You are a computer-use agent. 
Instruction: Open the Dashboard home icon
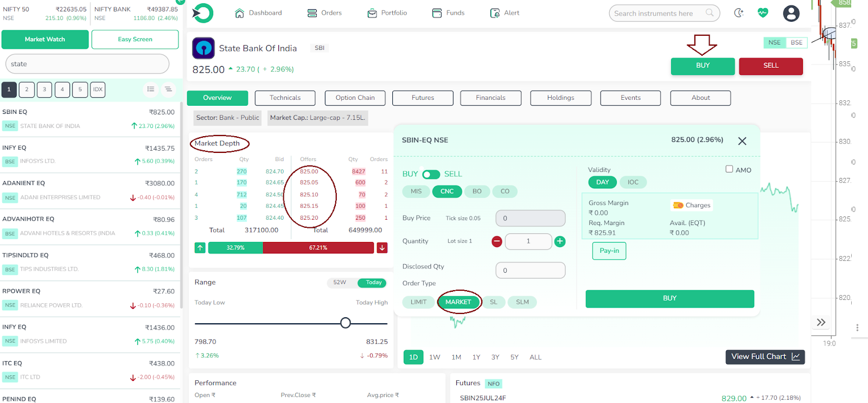239,13
